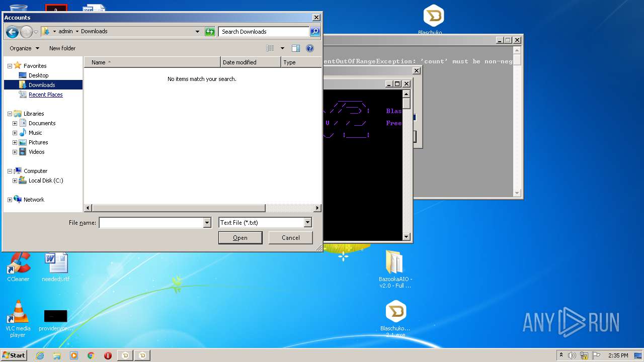The image size is (644, 362).
Task: Click scroll down arrow in gray error window
Action: tap(517, 193)
